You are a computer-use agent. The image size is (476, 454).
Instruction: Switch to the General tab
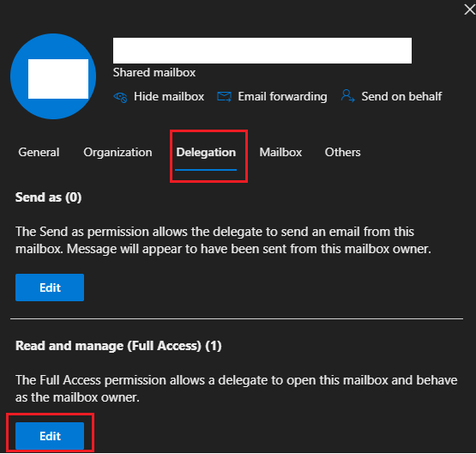(39, 152)
